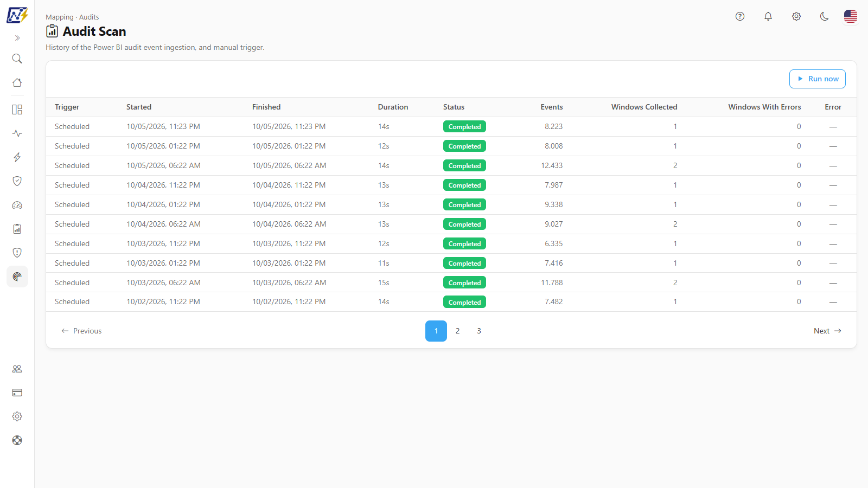This screenshot has width=868, height=488.
Task: Click the Audit Scan title icon
Action: click(52, 31)
